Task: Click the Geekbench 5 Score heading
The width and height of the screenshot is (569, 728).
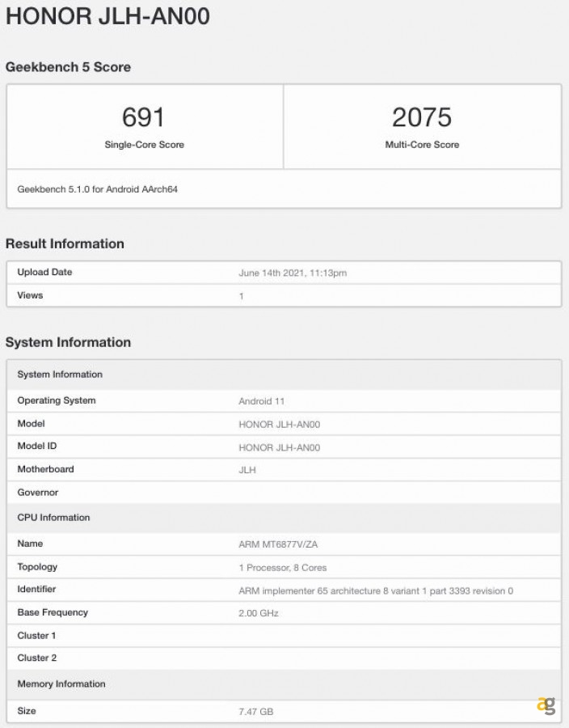Action: [x=68, y=67]
